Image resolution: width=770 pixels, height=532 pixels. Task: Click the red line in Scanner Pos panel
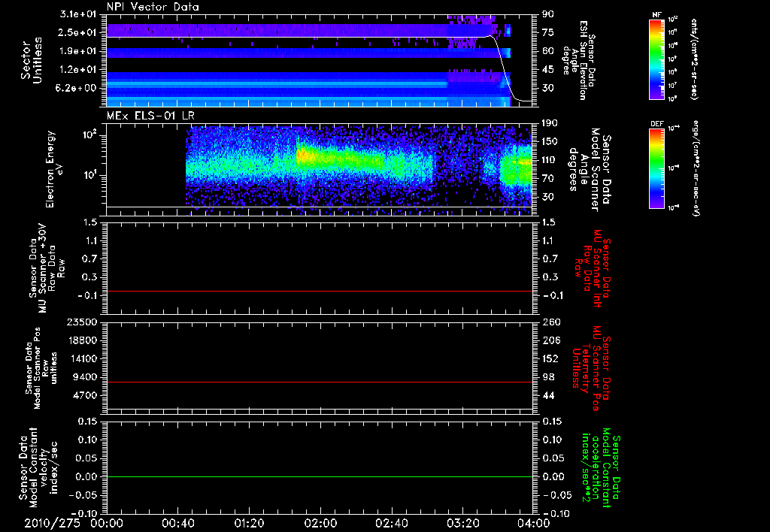point(320,382)
